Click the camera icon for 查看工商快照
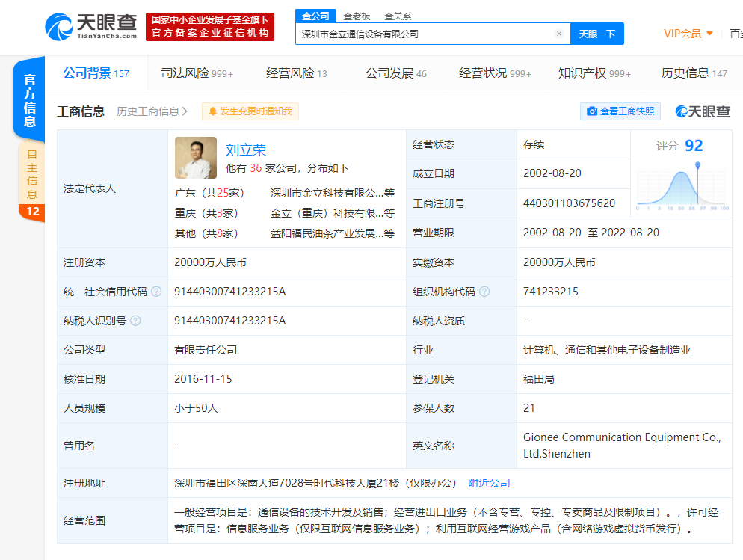This screenshot has height=560, width=743. click(592, 111)
